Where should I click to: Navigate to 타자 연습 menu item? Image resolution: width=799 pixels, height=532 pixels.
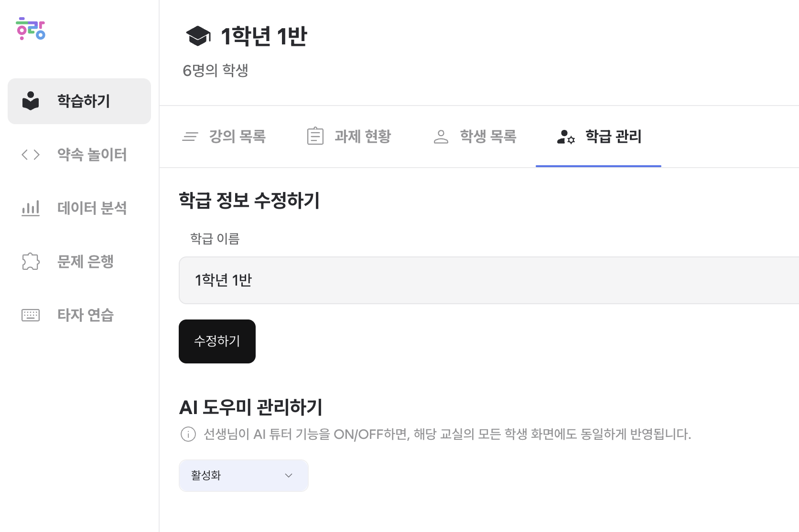(86, 315)
